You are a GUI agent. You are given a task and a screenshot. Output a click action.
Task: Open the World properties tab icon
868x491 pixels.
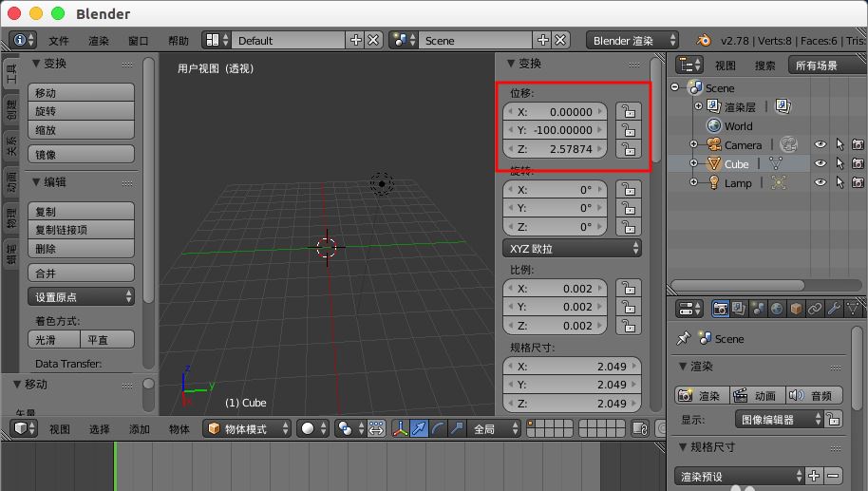776,309
